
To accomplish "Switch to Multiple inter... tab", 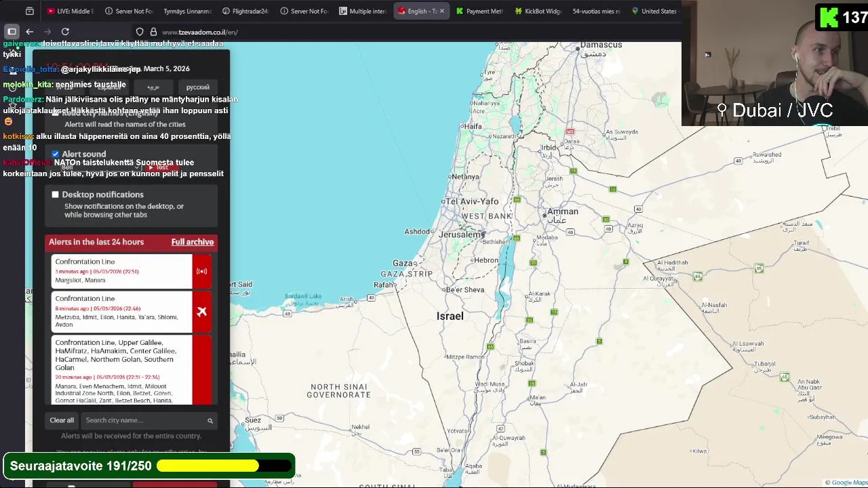I will coord(363,11).
